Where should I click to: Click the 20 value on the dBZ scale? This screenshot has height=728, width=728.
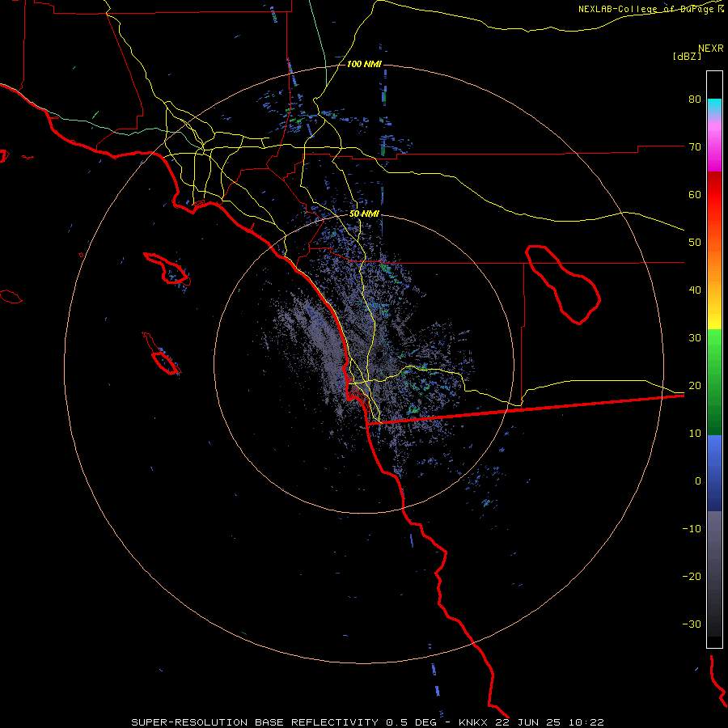coord(695,385)
